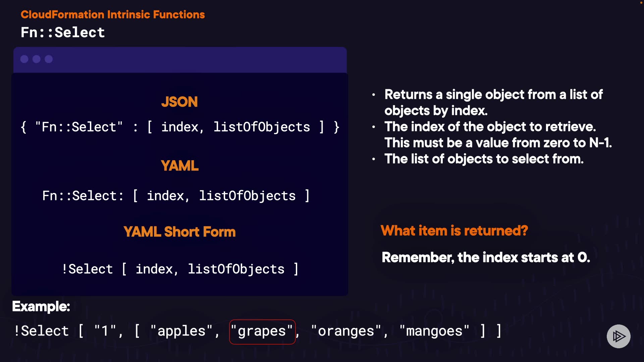Click the third dot in code window header

coord(49,59)
